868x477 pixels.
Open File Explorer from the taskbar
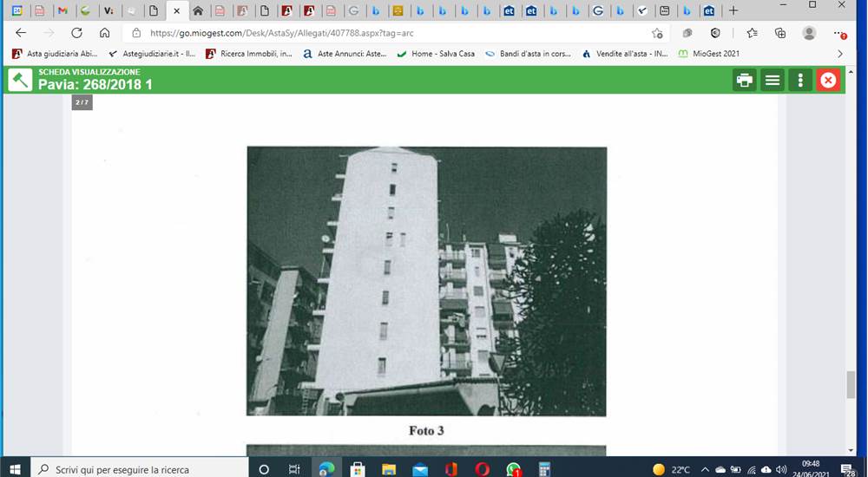coord(389,469)
